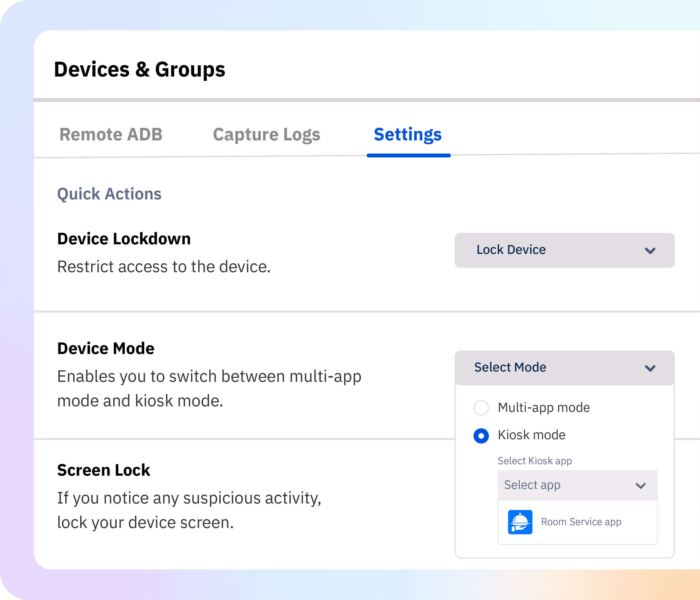Choose Room Service app option
Screen dimensions: 700x600
pyautogui.click(x=581, y=522)
